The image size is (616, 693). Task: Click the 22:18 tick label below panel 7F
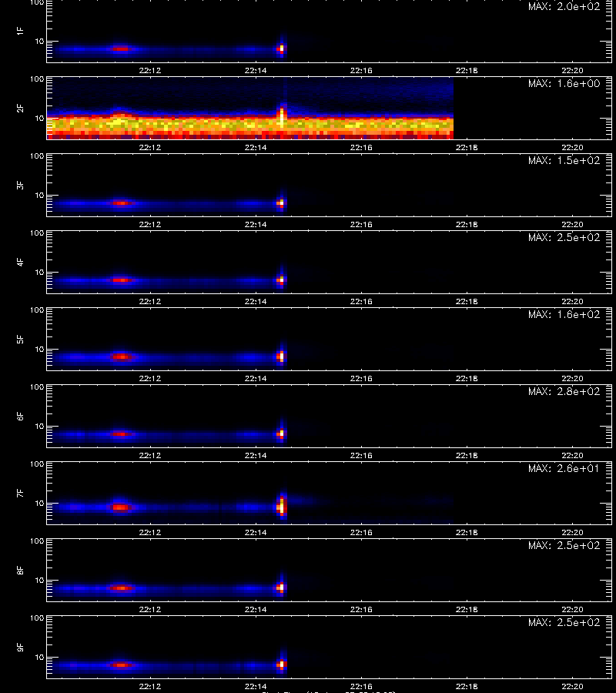click(x=467, y=532)
